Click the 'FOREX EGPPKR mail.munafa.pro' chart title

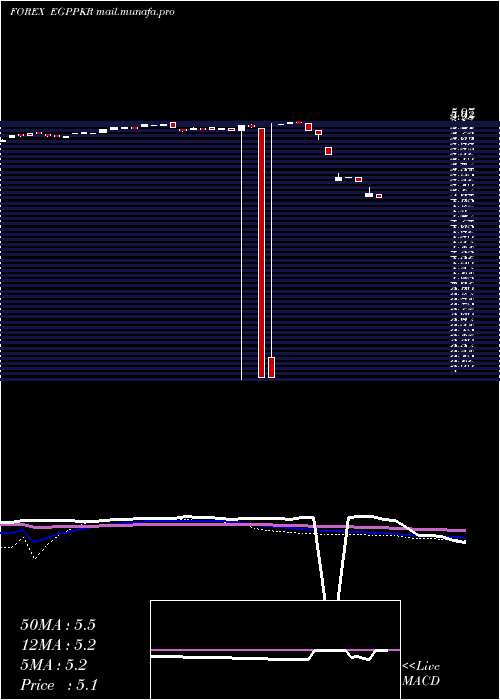tap(92, 12)
